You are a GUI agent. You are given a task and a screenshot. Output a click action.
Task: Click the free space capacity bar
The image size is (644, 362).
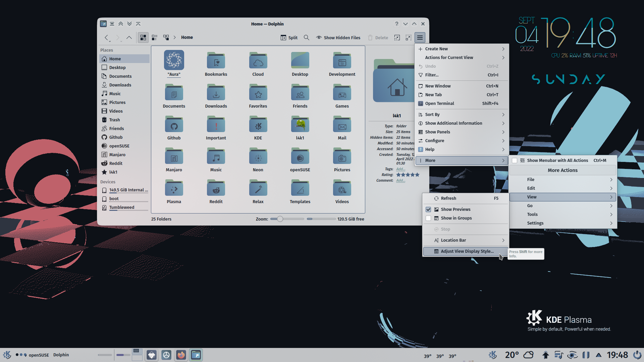[321, 219]
